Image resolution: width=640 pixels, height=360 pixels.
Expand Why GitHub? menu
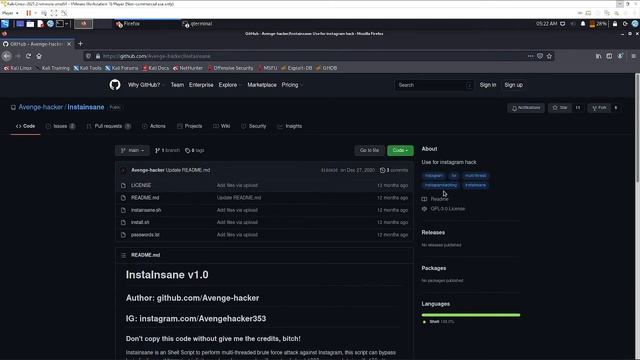[146, 85]
